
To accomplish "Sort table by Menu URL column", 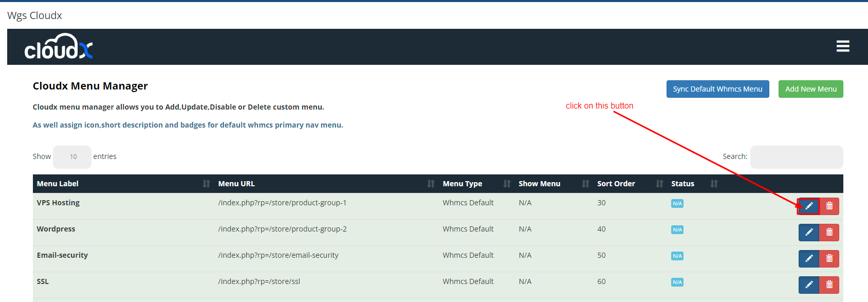I will [236, 184].
